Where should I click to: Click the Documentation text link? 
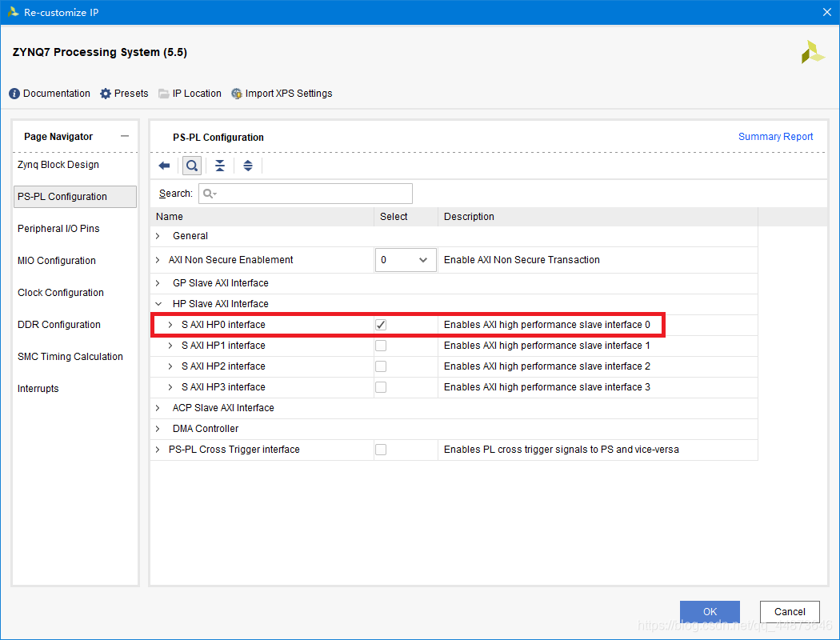(x=56, y=94)
